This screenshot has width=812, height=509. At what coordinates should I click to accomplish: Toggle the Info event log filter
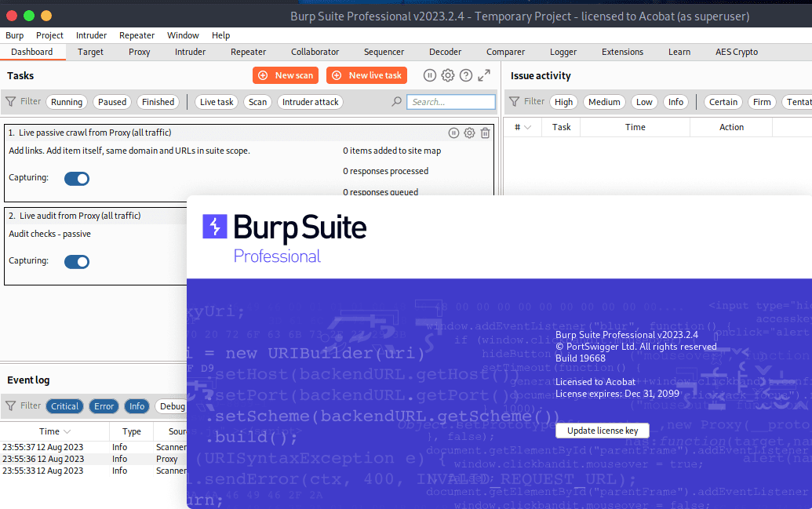137,406
